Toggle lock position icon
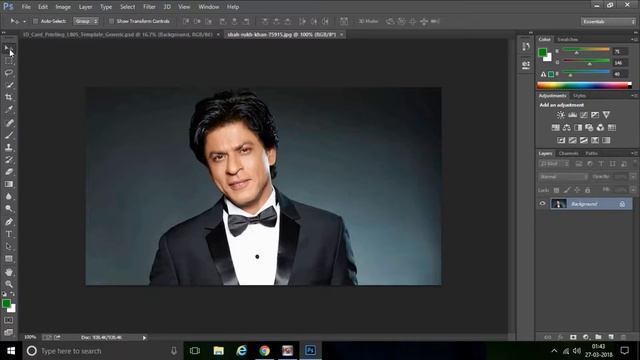This screenshot has height=360, width=640. [577, 190]
